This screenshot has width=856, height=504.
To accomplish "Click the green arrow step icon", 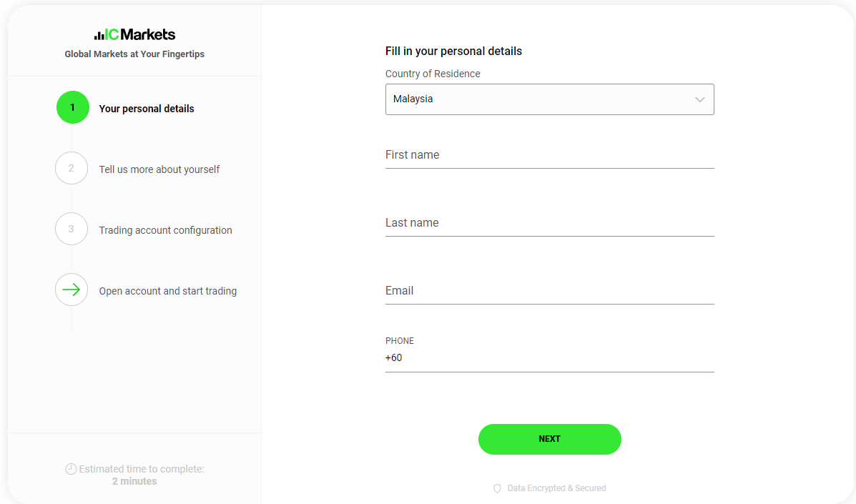I will click(72, 290).
